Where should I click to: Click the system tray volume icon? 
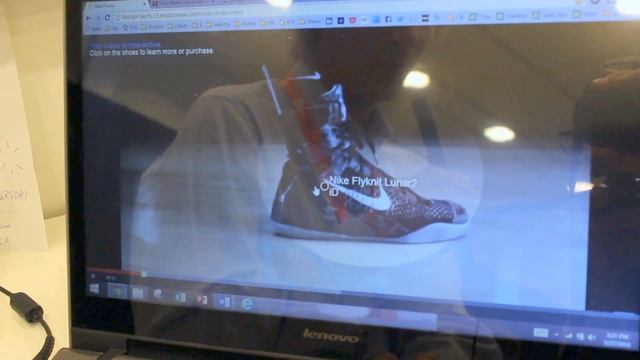(x=591, y=337)
